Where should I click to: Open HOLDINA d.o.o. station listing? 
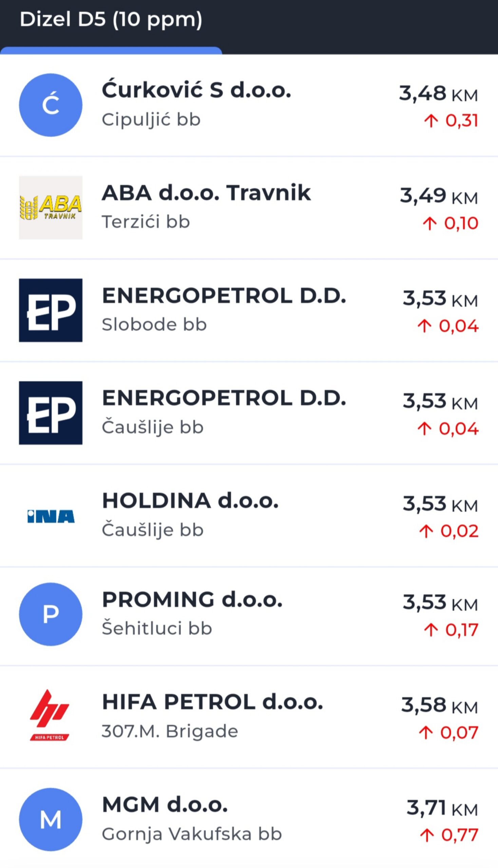190,501
